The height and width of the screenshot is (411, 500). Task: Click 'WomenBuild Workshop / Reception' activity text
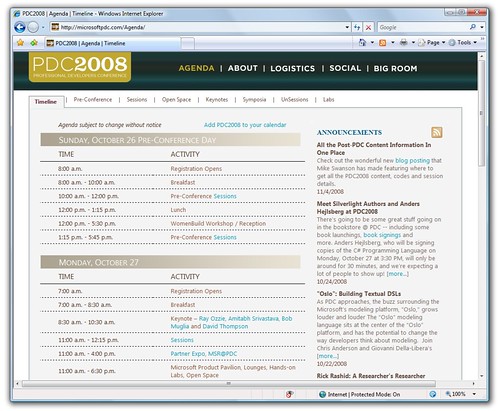pos(218,224)
